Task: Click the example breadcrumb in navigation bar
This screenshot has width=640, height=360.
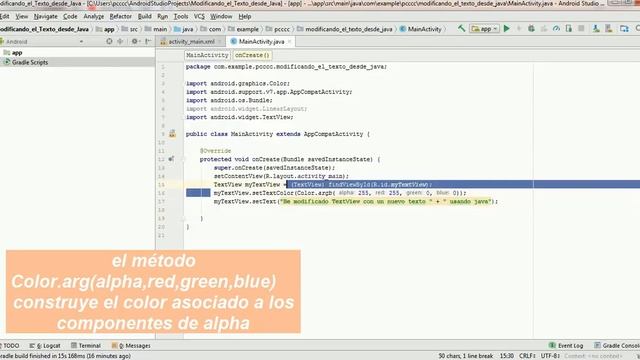Action: (x=243, y=29)
